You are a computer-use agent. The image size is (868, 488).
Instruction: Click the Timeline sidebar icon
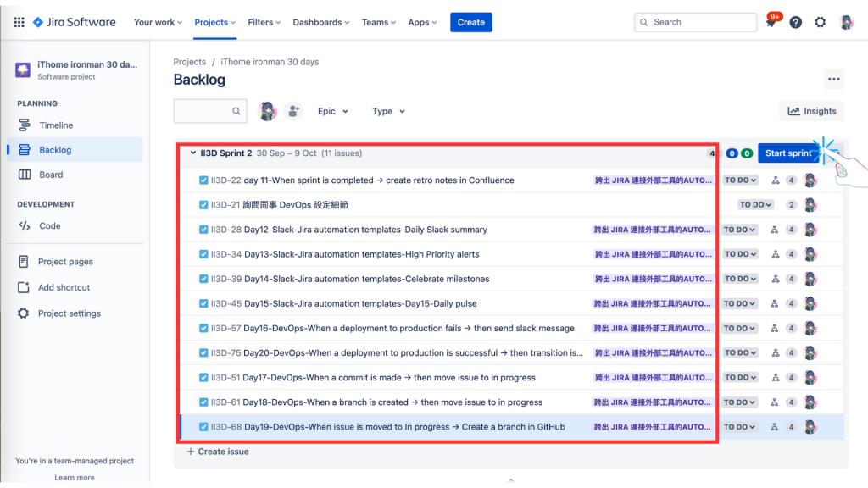[x=25, y=125]
